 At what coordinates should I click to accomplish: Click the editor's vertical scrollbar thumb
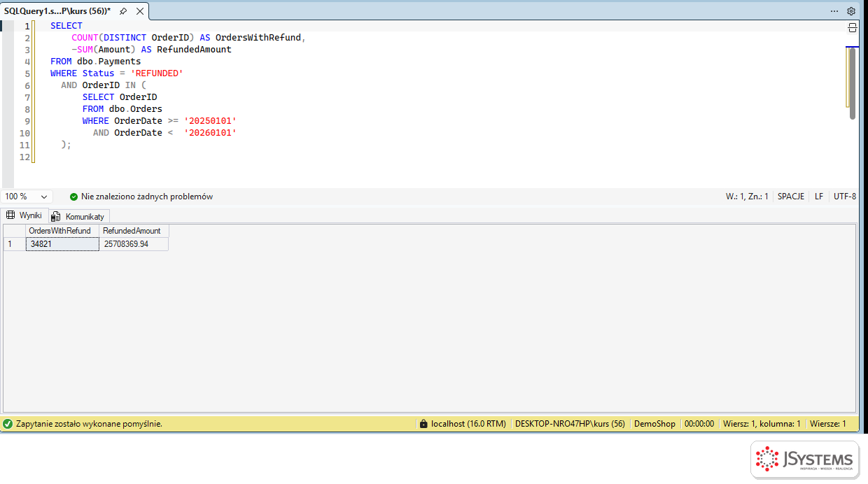click(x=852, y=83)
